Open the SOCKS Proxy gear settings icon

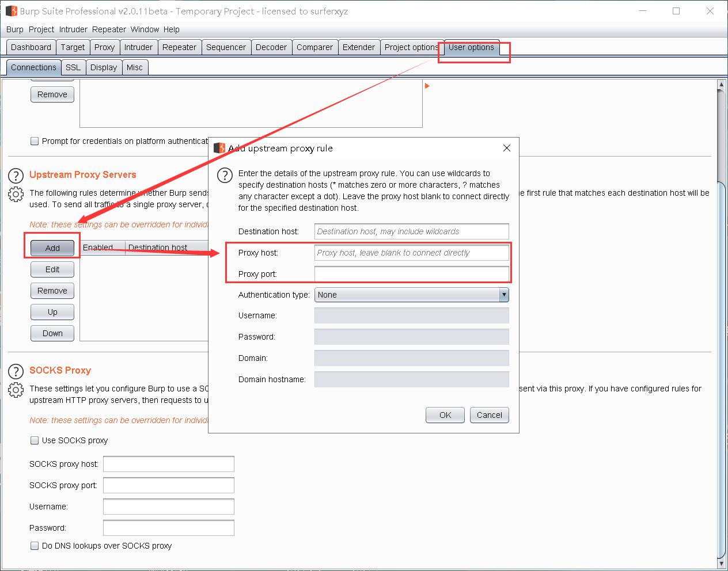tap(16, 390)
